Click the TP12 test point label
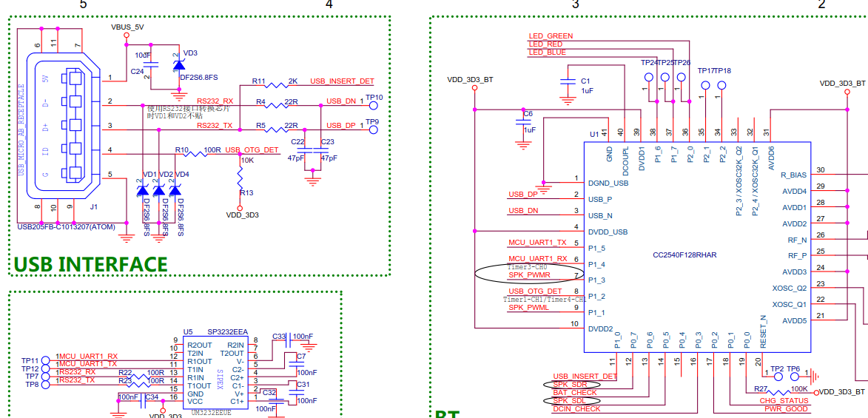The image size is (868, 418). pos(30,368)
